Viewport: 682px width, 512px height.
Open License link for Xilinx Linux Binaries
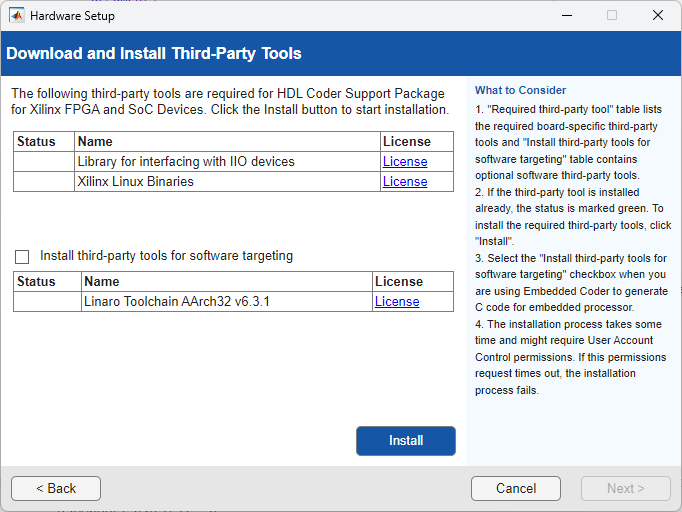coord(404,182)
